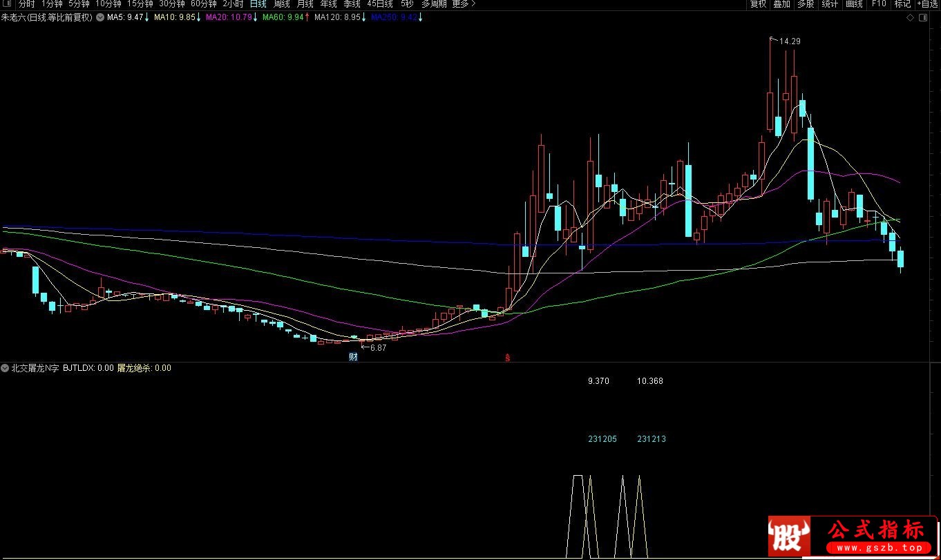Switch to the 季线 quarterly chart tab
Viewport: 941px width, 560px height.
pos(352,4)
